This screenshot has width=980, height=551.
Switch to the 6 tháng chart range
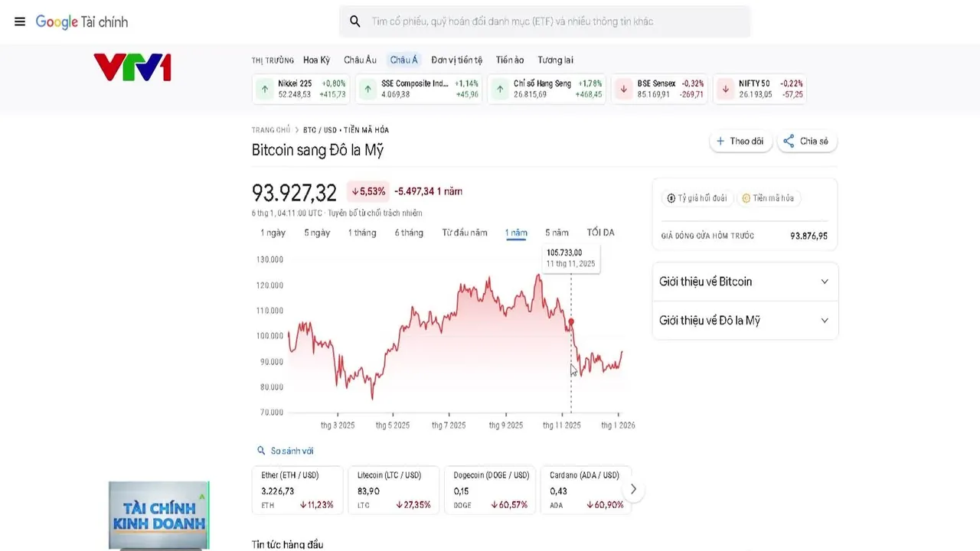pyautogui.click(x=409, y=233)
